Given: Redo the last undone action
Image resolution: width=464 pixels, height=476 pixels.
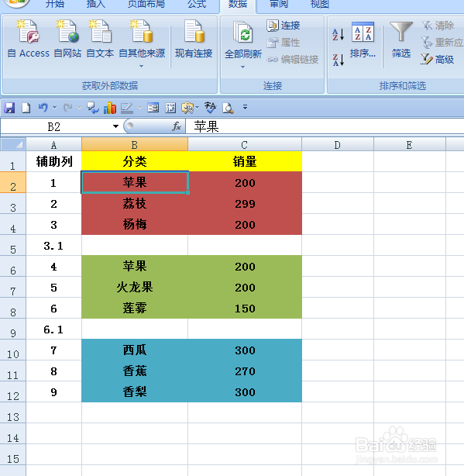Looking at the screenshot, I should click(x=67, y=108).
